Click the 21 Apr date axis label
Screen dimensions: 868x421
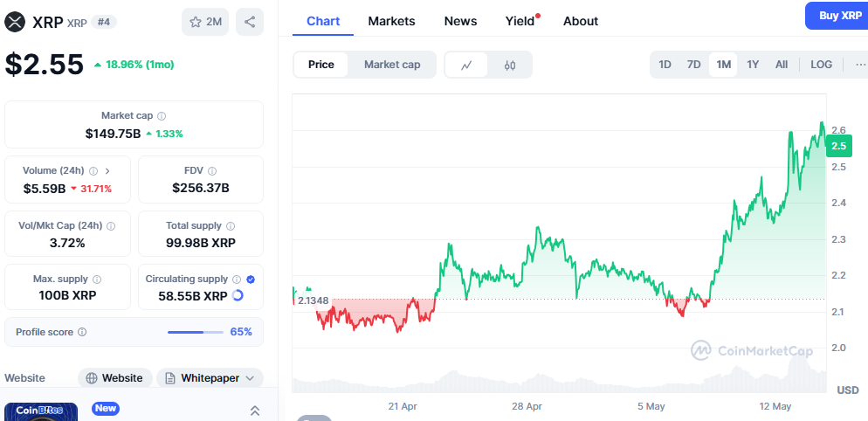pyautogui.click(x=403, y=406)
